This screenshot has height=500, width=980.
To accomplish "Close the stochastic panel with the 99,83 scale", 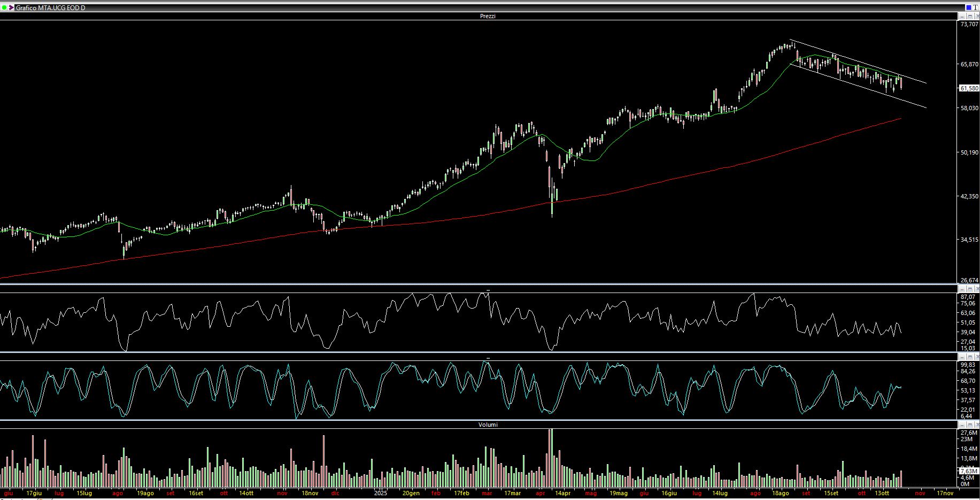I will pyautogui.click(x=976, y=357).
